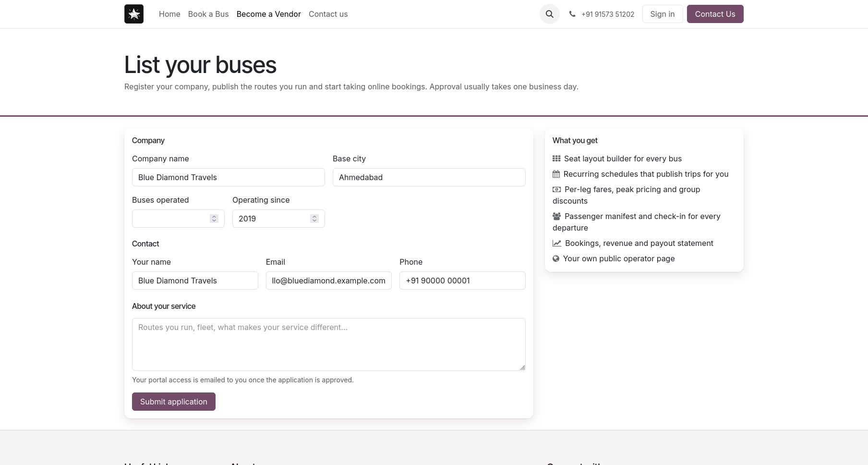Focus the Email input field
The image size is (868, 465).
tap(329, 281)
